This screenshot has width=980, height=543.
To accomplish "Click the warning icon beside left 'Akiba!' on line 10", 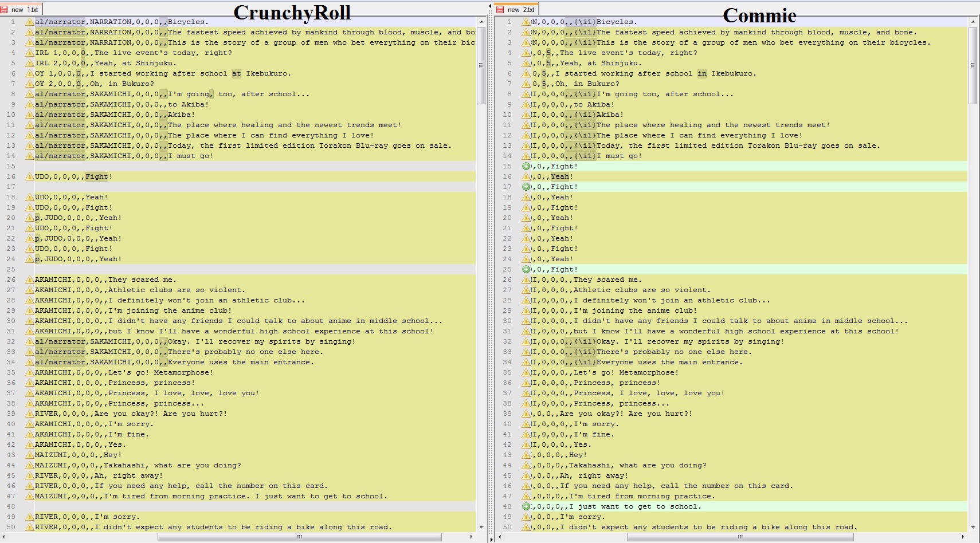I will (30, 115).
